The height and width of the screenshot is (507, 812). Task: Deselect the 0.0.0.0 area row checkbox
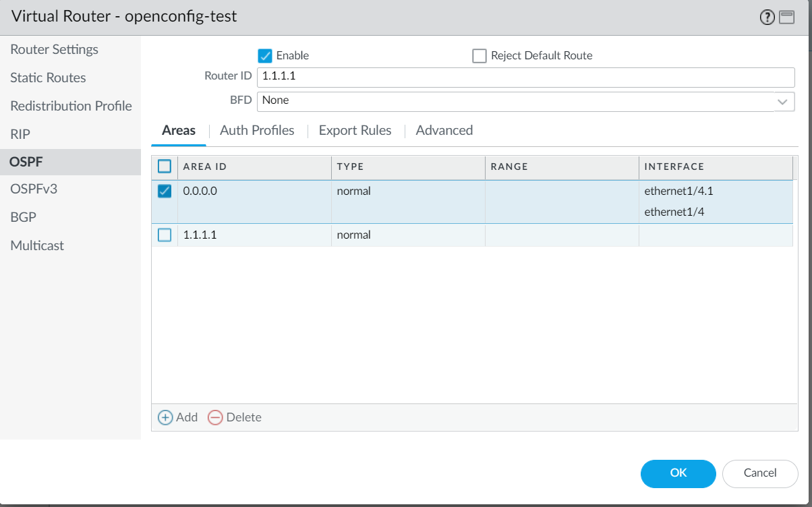[165, 191]
